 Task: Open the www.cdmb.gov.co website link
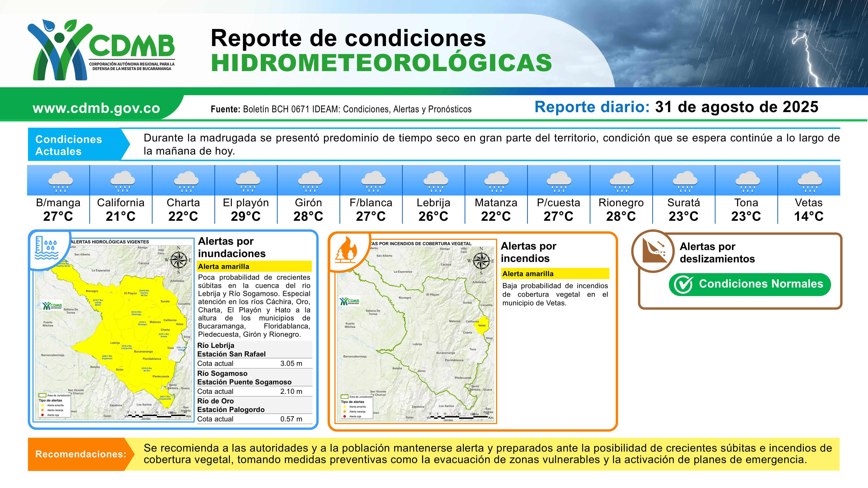(x=96, y=108)
